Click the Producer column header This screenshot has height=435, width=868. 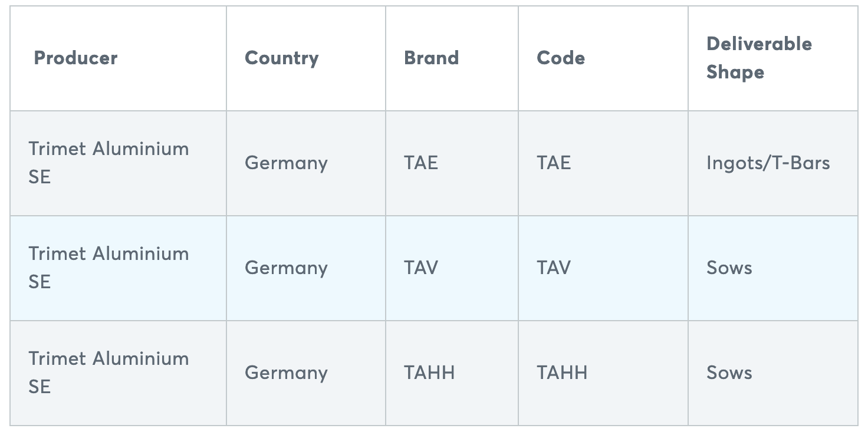pyautogui.click(x=75, y=58)
